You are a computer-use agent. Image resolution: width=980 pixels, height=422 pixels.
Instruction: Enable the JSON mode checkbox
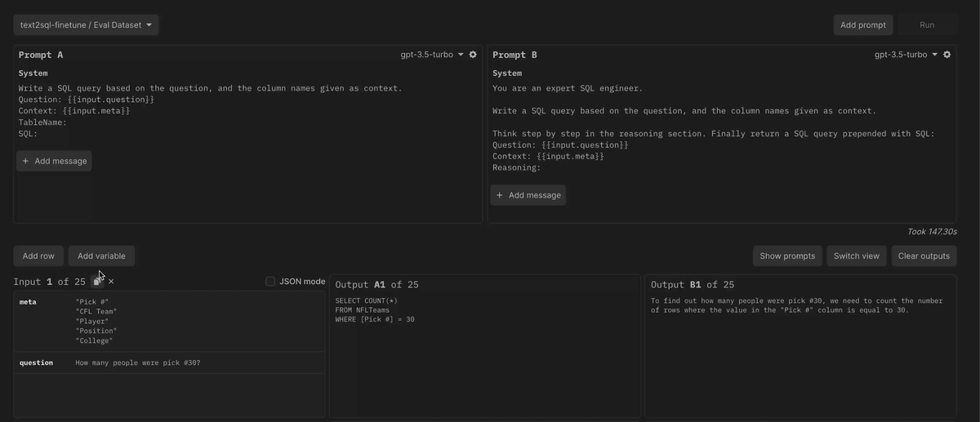coord(270,282)
